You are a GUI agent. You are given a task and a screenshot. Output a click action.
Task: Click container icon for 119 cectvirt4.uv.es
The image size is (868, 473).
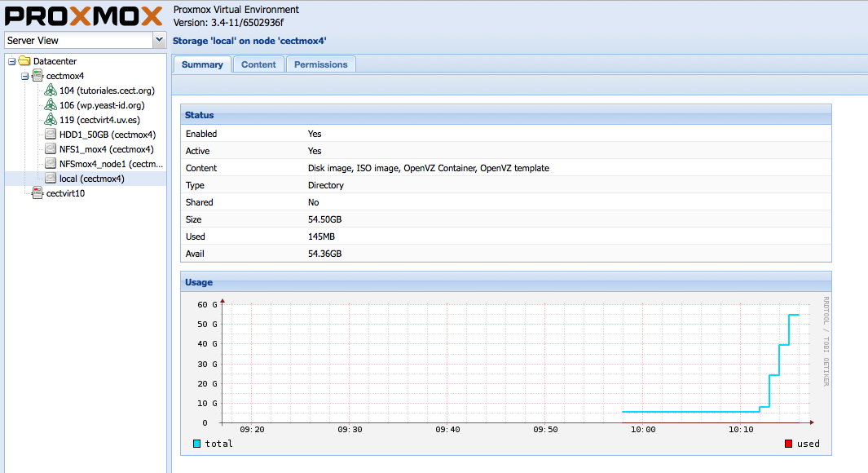[x=51, y=119]
